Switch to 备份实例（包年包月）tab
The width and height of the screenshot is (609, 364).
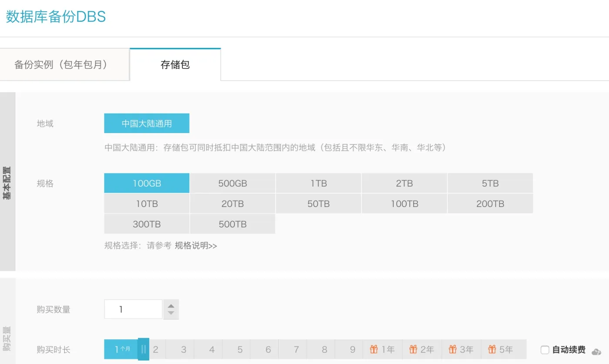click(64, 65)
